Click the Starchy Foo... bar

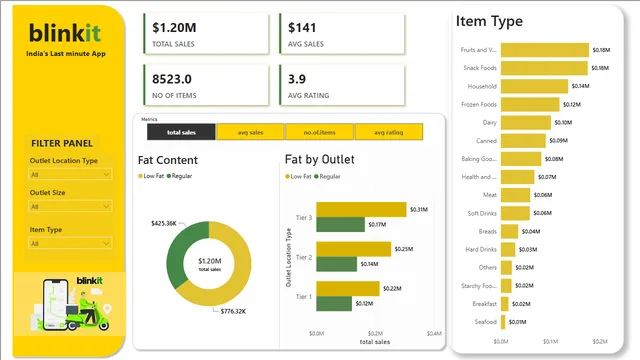[x=506, y=286]
